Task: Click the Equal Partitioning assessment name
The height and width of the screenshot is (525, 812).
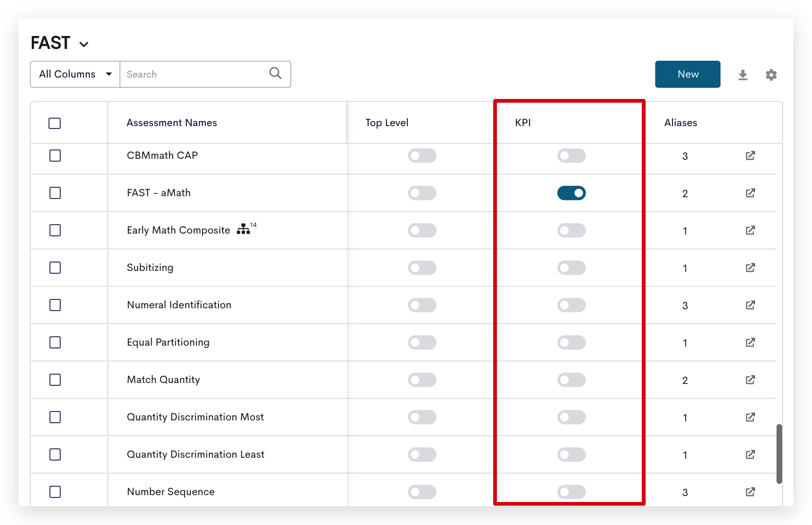Action: 168,342
